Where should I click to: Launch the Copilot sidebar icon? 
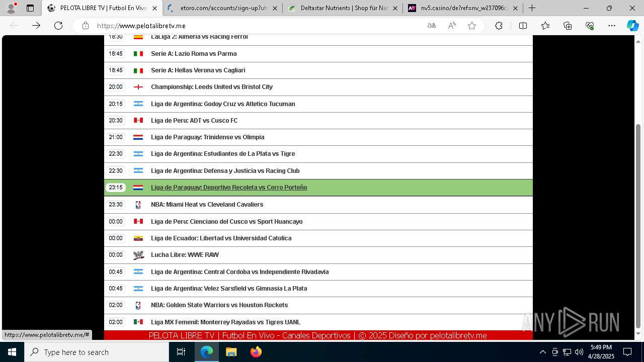click(x=632, y=26)
